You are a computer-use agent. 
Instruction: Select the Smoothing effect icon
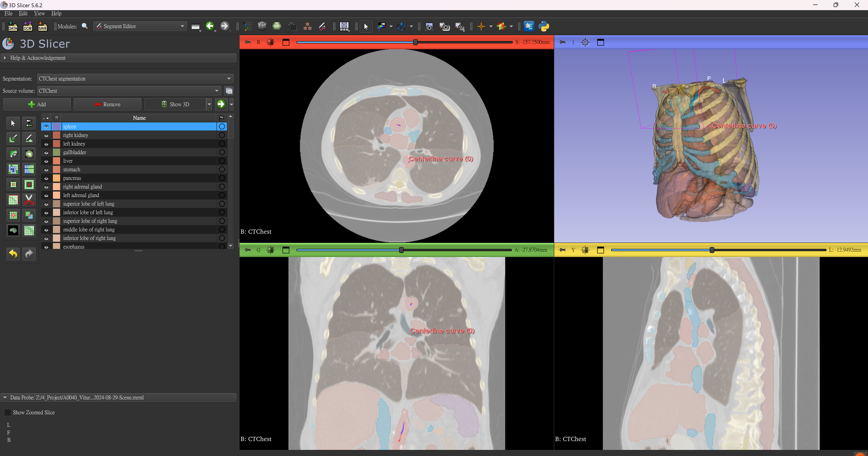[x=13, y=200]
